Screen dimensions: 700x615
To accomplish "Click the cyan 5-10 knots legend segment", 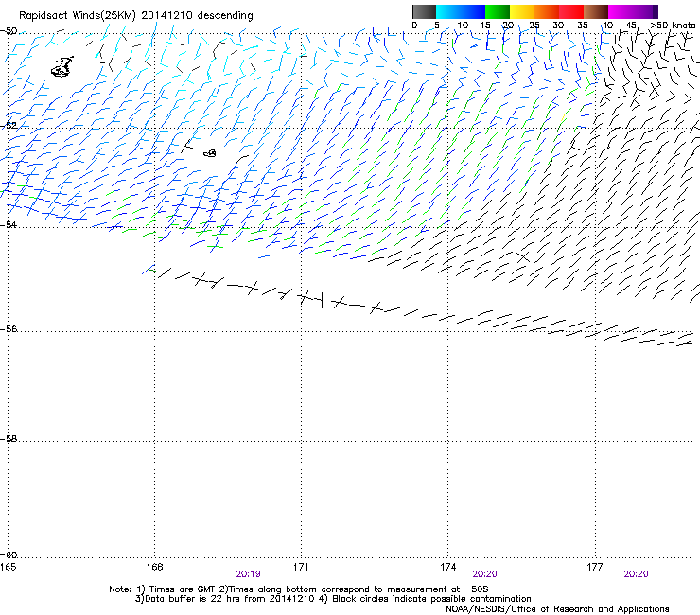I will coord(448,11).
